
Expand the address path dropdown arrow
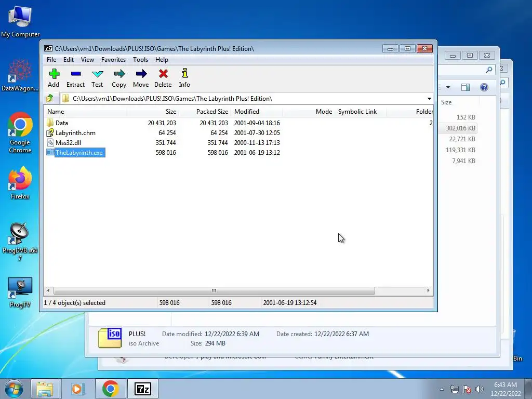click(x=429, y=99)
